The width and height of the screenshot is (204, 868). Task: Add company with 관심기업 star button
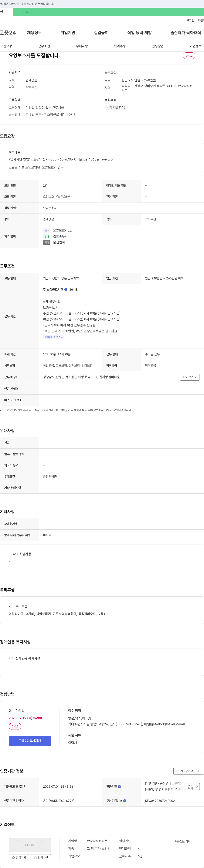18,858
